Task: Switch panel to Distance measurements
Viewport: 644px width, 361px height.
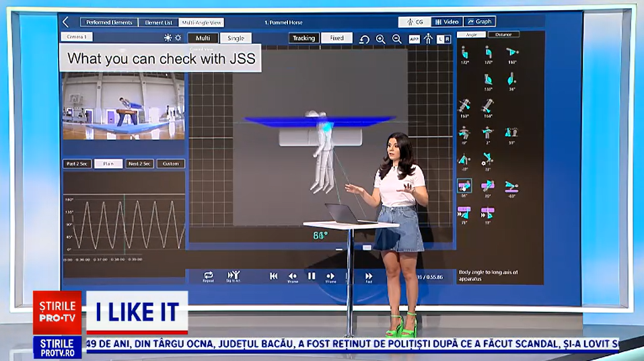Action: [503, 34]
